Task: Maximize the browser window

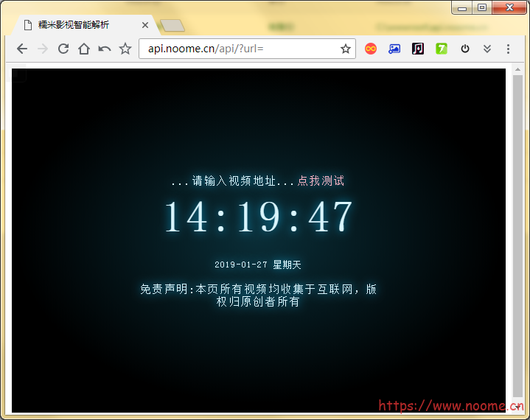Action: pyautogui.click(x=482, y=8)
